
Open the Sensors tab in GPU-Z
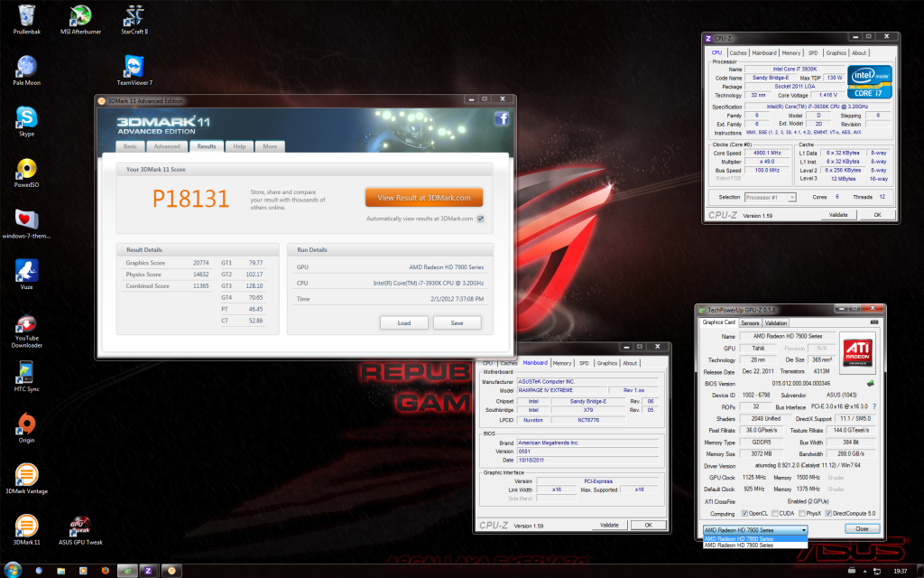coord(750,322)
